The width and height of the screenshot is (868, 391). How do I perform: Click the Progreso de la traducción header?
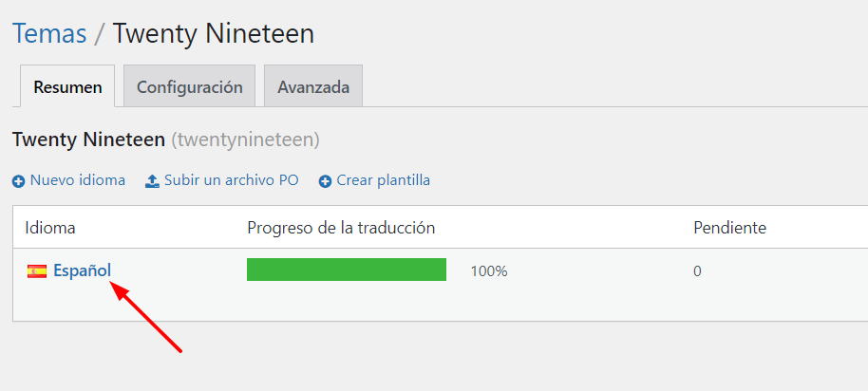[341, 228]
